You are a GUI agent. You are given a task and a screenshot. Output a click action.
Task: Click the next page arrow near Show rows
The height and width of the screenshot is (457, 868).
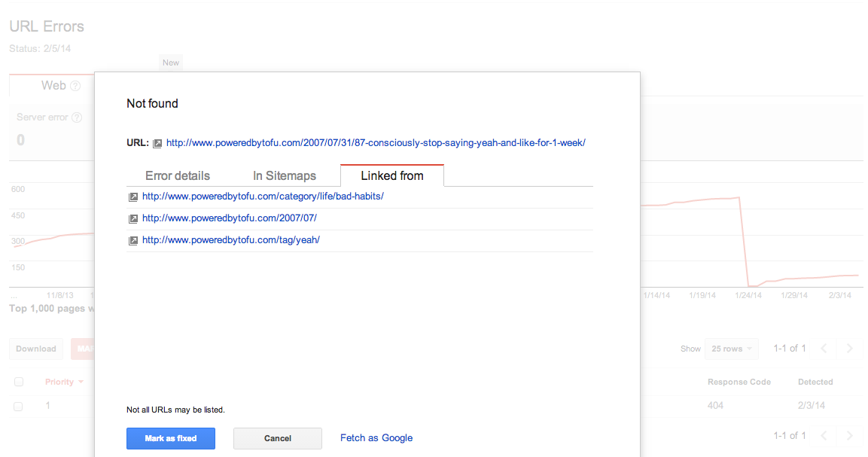(x=849, y=348)
